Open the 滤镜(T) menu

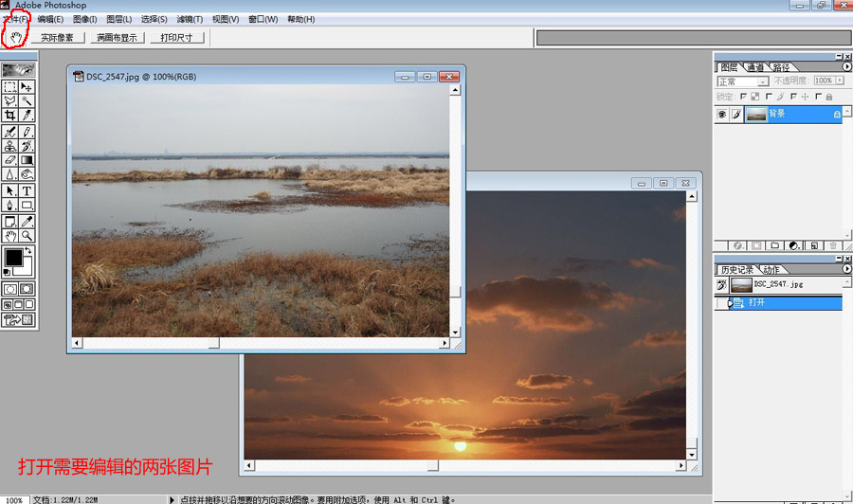[190, 20]
